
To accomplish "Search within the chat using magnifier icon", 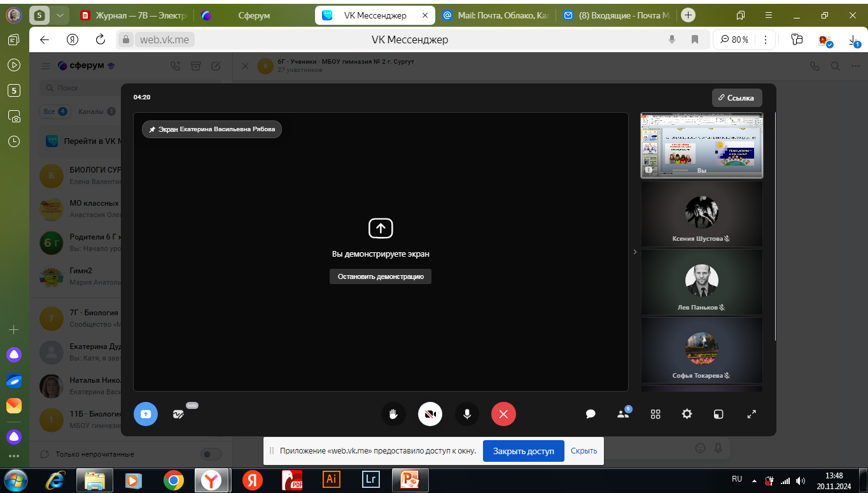I will click(x=836, y=66).
